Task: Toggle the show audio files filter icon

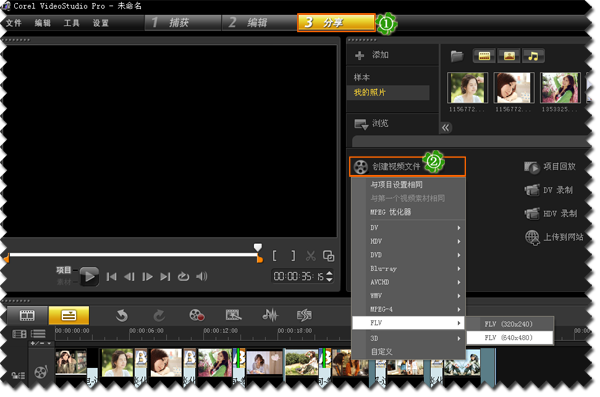Action: [x=533, y=56]
